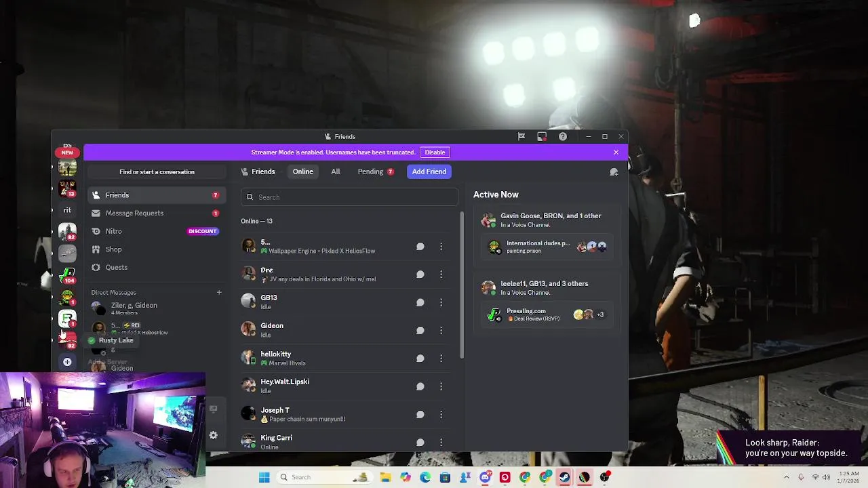Open More menu for Joseph T
Viewport: 868px width, 488px height.
441,415
